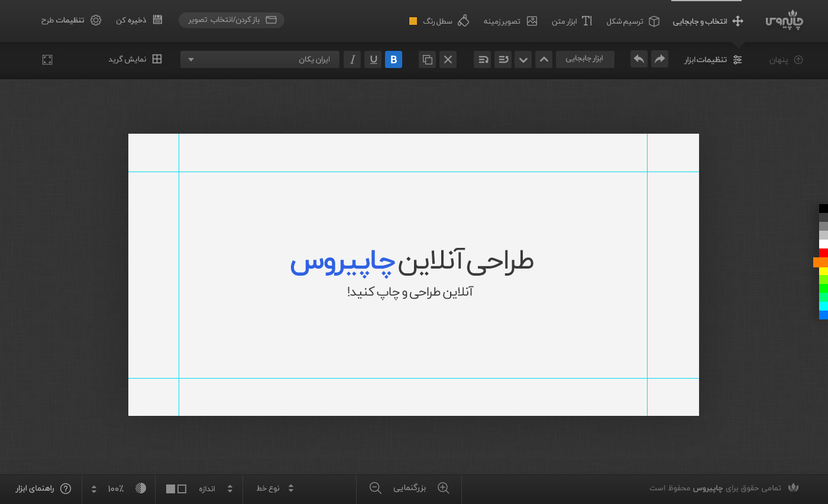Image resolution: width=828 pixels, height=504 pixels.
Task: Open the ایران یکان font dropdown
Action: [260, 59]
